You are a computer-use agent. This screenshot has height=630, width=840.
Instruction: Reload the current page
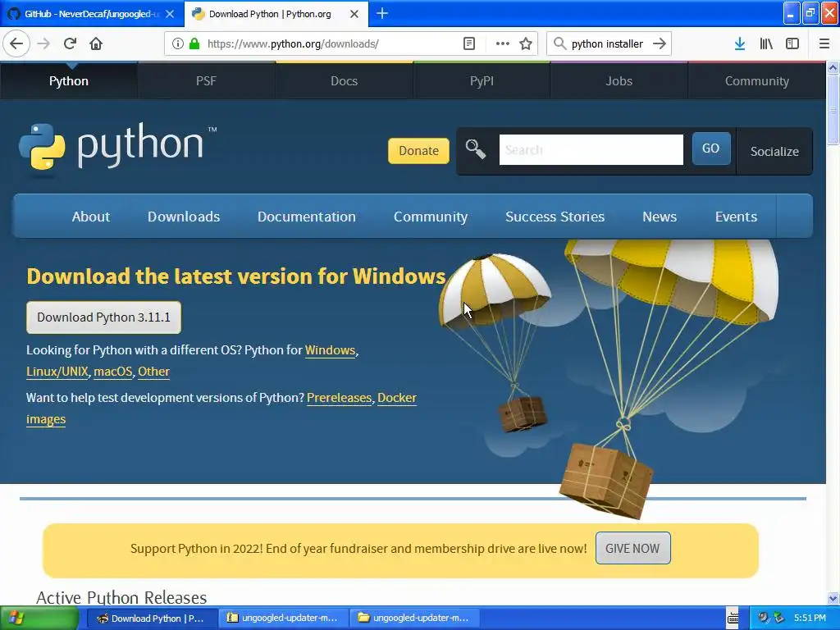point(70,44)
